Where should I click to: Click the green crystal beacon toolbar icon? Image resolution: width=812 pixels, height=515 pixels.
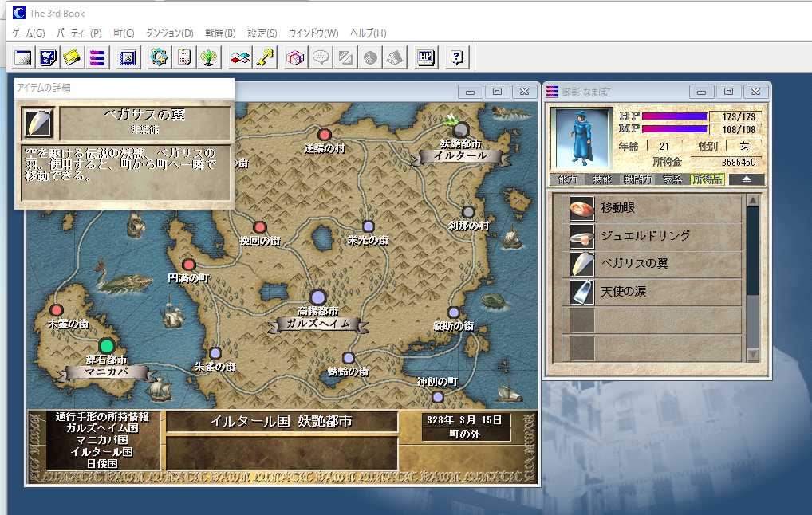[209, 57]
